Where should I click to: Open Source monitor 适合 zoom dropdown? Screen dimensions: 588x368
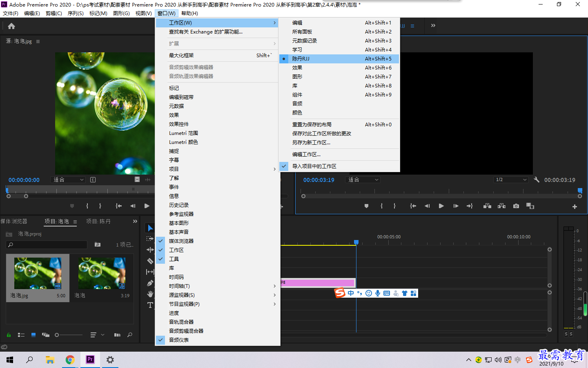click(68, 180)
